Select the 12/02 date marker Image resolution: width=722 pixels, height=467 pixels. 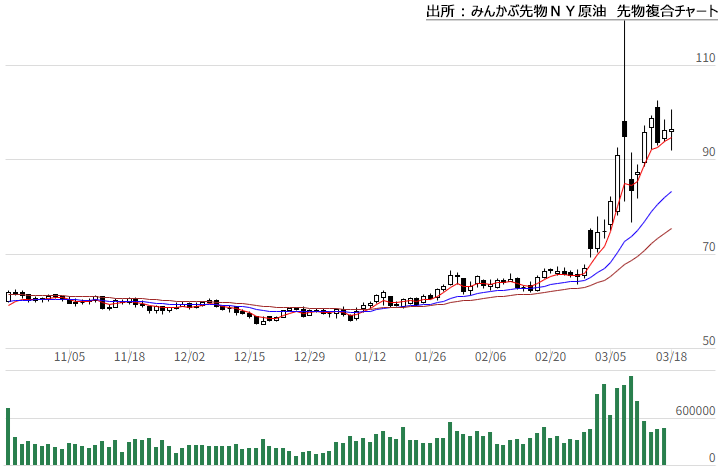(190, 356)
